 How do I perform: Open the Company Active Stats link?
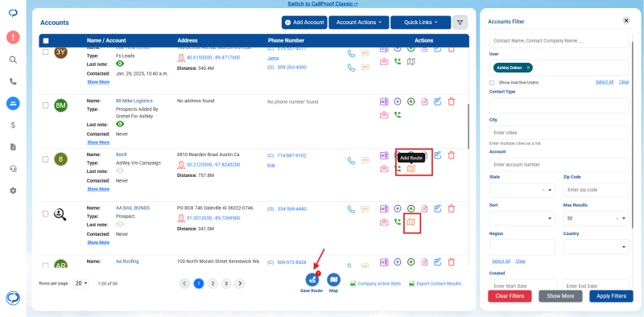click(x=375, y=284)
